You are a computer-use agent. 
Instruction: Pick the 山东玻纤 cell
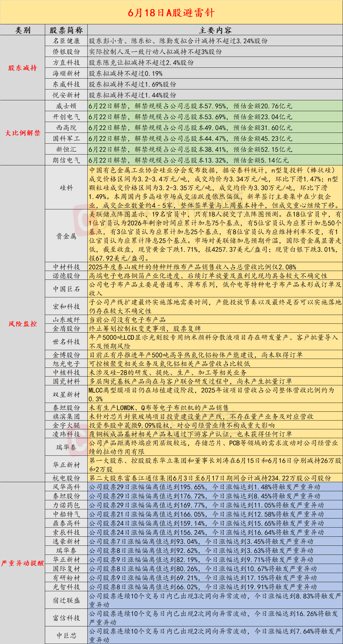point(66,320)
